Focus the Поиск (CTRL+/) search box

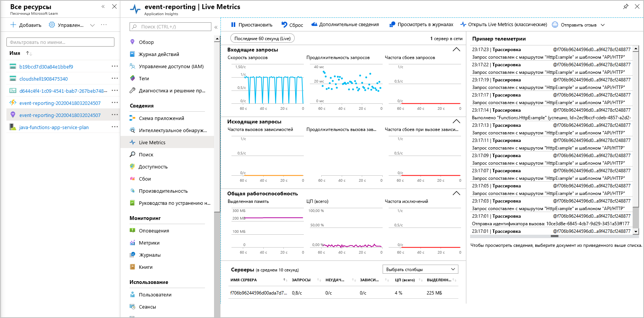click(170, 26)
